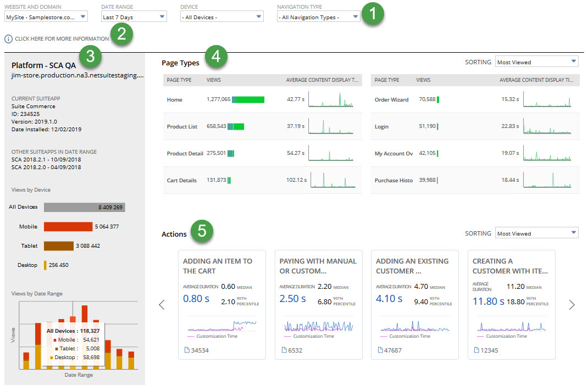Open the Website and Domain dropdown
Screen dimensions: 588x391
point(46,17)
